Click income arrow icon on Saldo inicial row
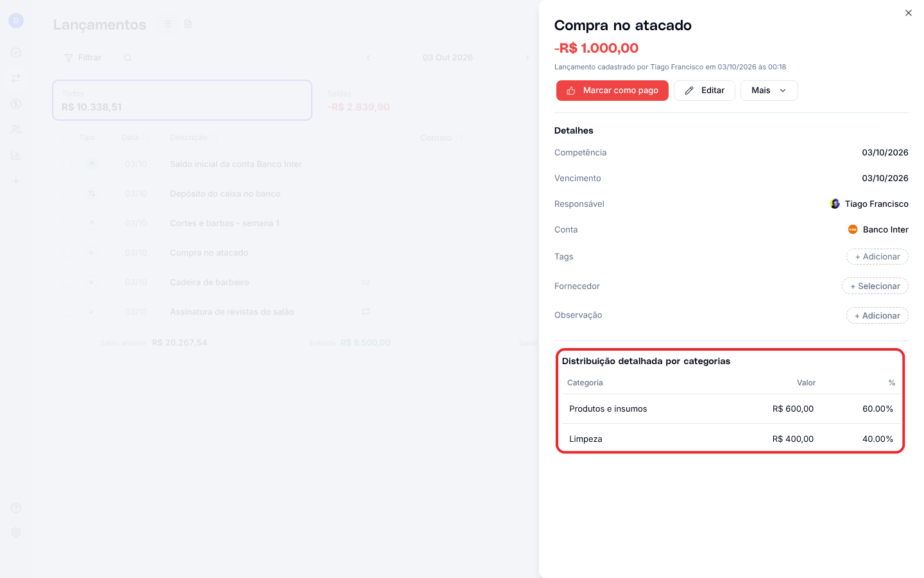924x578 pixels. click(92, 164)
